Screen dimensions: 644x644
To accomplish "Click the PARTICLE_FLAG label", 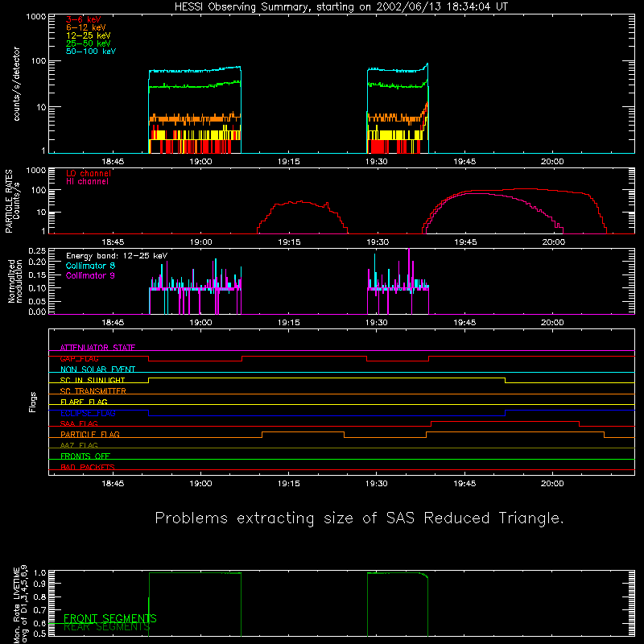I will click(x=90, y=434).
